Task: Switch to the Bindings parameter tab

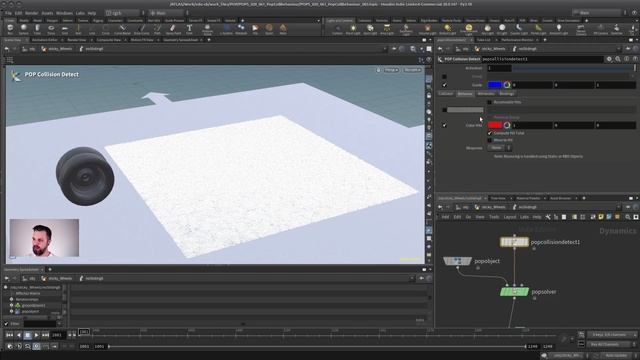Action: [x=507, y=93]
